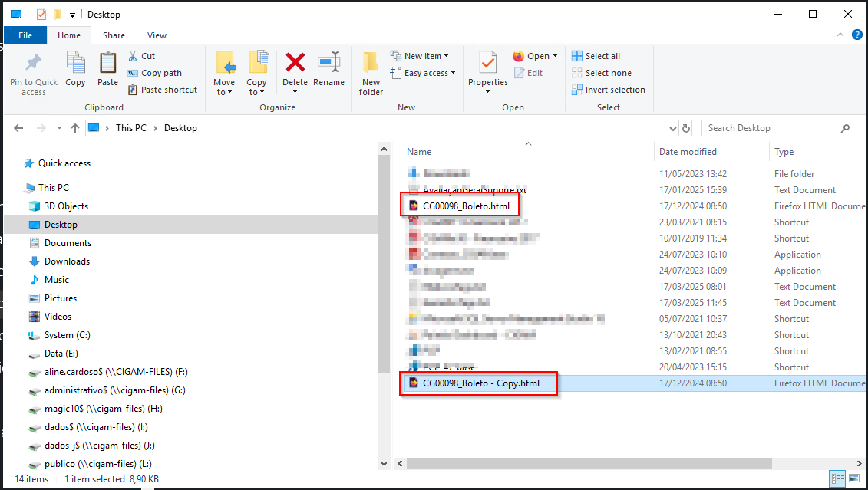Open file Properties
868x490 pixels.
coord(487,72)
